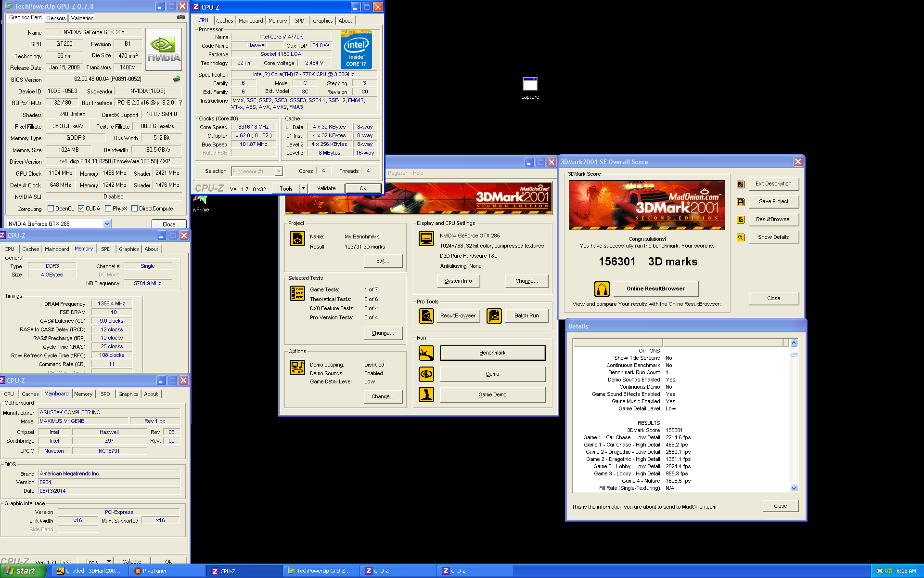Open the wPrime desktop shortcut

[x=200, y=204]
